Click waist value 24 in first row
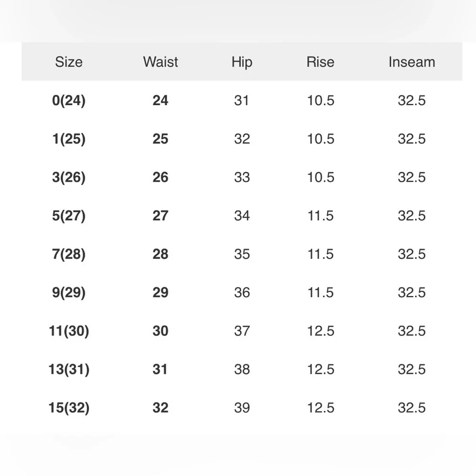This screenshot has width=476, height=476. coord(160,100)
